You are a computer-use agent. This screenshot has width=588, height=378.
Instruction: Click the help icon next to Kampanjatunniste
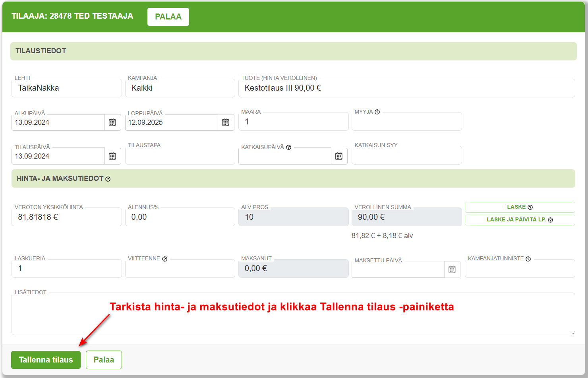[528, 259]
